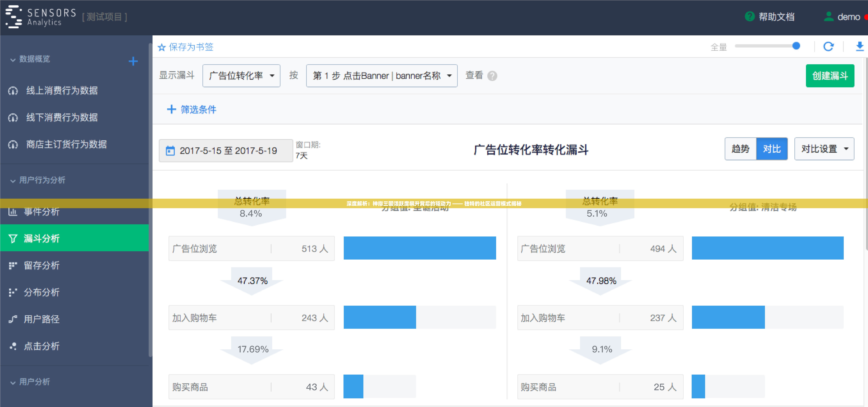Add a new 数据概览 dashboard via plus icon
Image resolution: width=868 pixels, height=407 pixels.
133,61
